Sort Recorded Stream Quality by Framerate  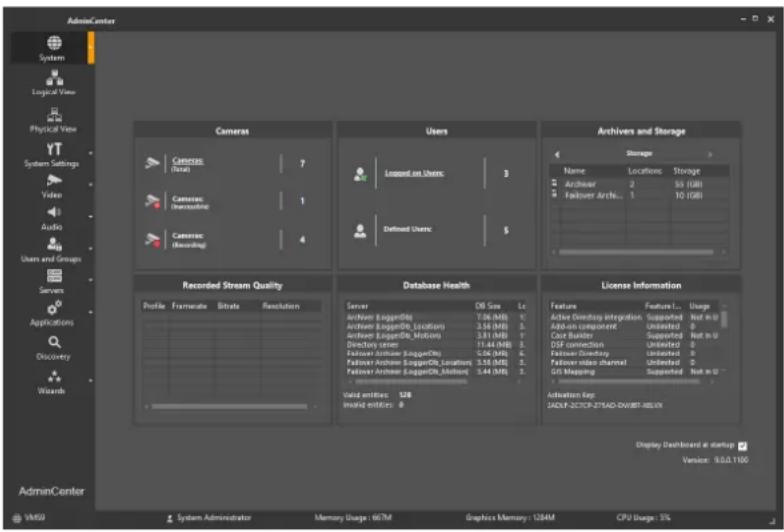click(x=190, y=306)
